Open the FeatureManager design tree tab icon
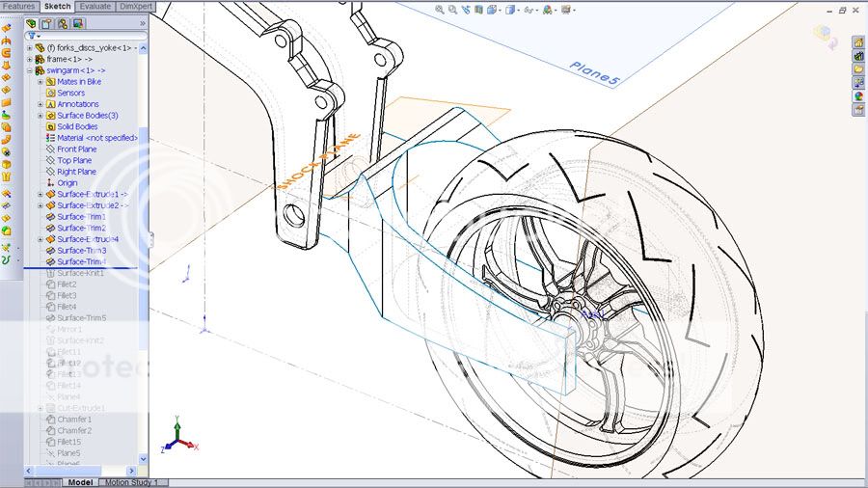The image size is (868, 488). pyautogui.click(x=31, y=23)
